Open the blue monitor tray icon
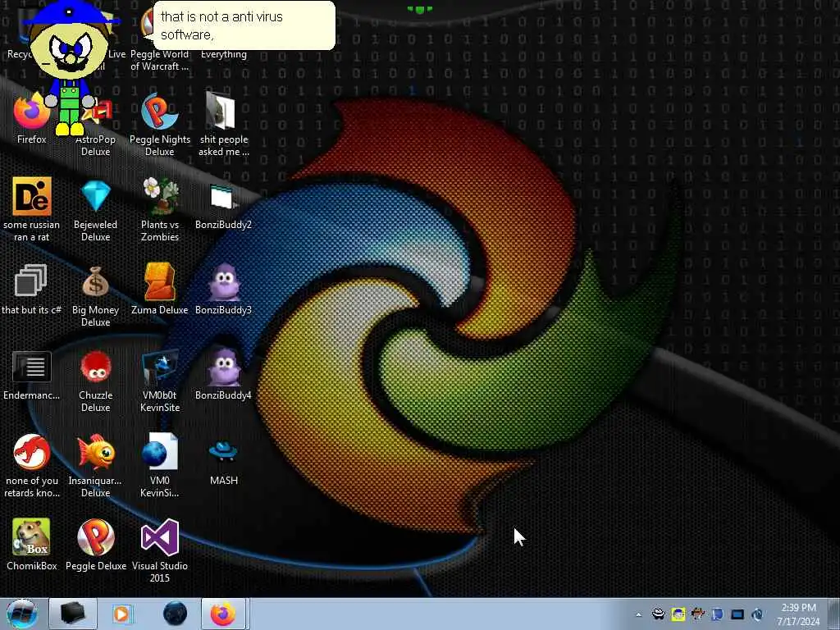Image resolution: width=840 pixels, height=630 pixels. (717, 614)
